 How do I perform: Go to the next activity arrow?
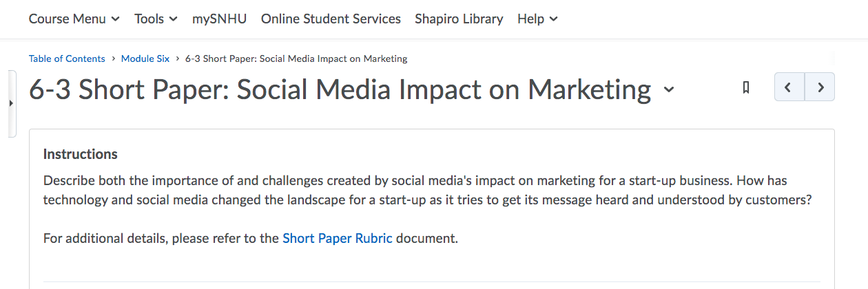click(820, 87)
